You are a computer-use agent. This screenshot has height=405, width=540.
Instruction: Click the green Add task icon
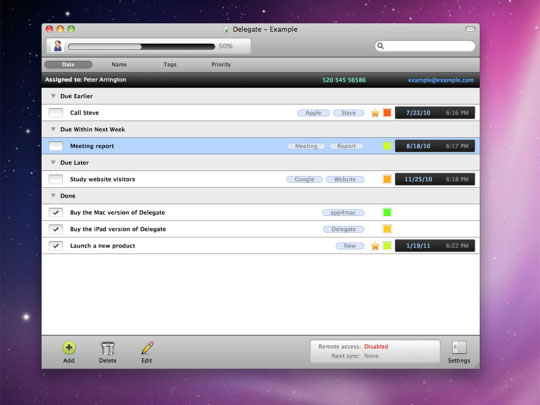pos(69,348)
